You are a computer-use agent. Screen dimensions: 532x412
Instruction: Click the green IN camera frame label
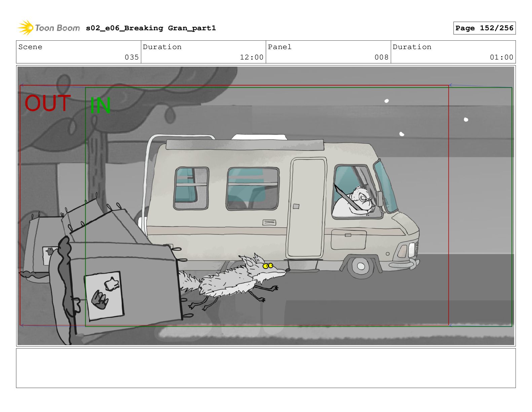[x=100, y=105]
